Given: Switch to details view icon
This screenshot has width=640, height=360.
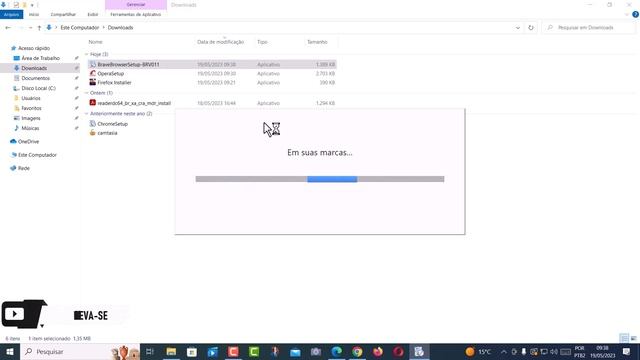Looking at the screenshot, I should click(624, 338).
